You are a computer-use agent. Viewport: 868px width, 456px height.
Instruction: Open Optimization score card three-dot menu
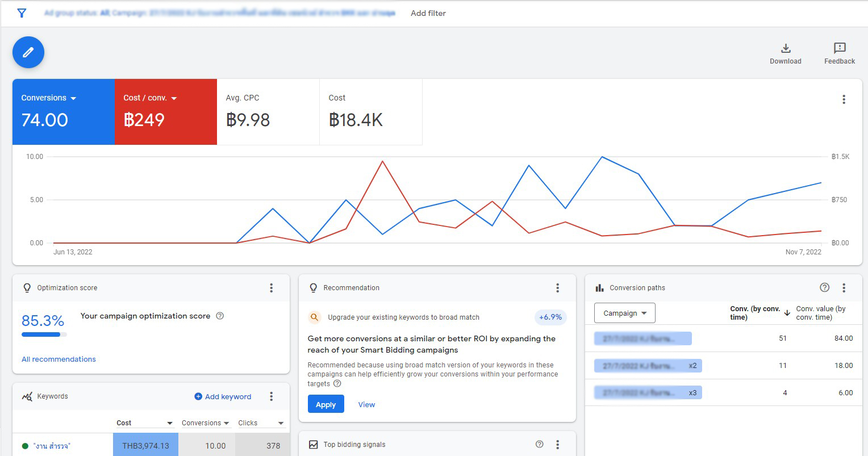[271, 288]
